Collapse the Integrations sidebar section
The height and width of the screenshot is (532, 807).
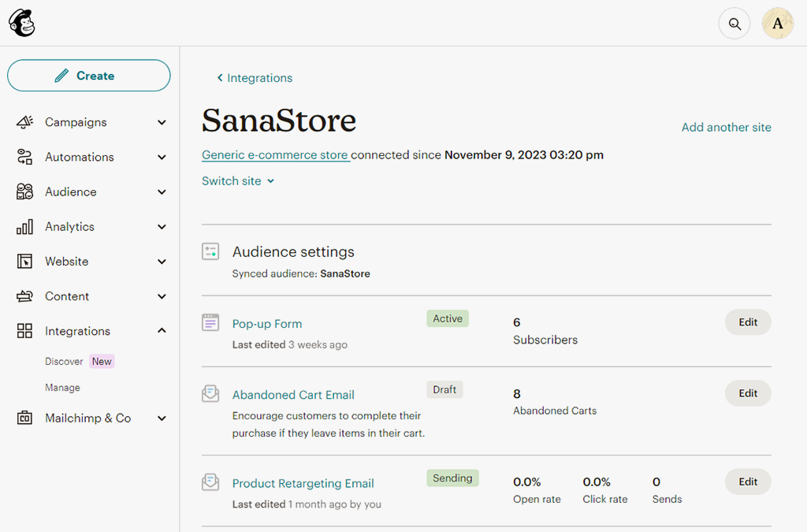pyautogui.click(x=162, y=330)
